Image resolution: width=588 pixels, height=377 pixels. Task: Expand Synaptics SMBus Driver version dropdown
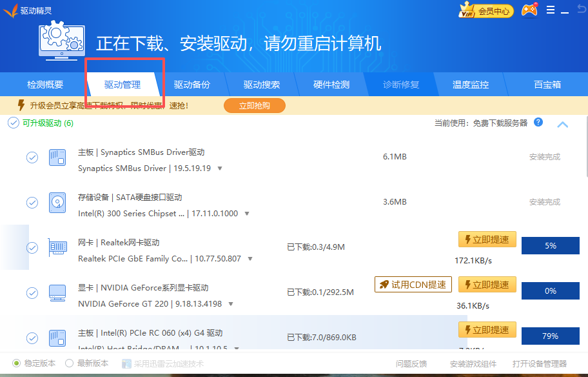pyautogui.click(x=220, y=168)
